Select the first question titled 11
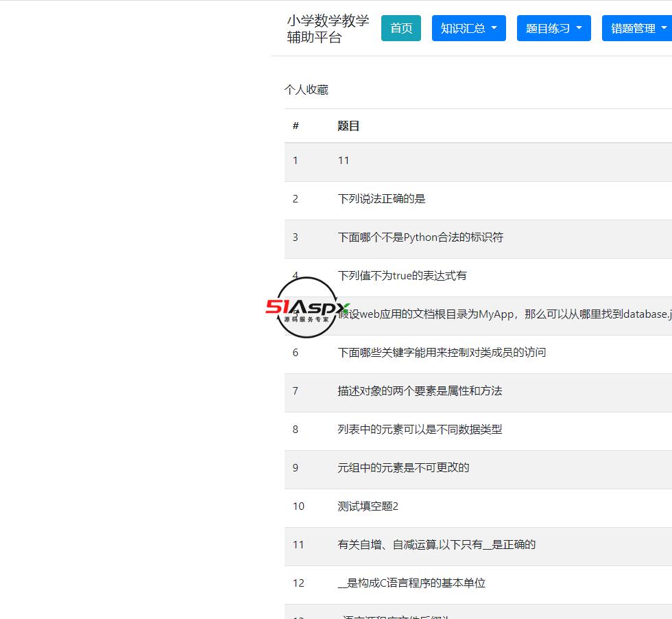This screenshot has width=672, height=619. [344, 160]
